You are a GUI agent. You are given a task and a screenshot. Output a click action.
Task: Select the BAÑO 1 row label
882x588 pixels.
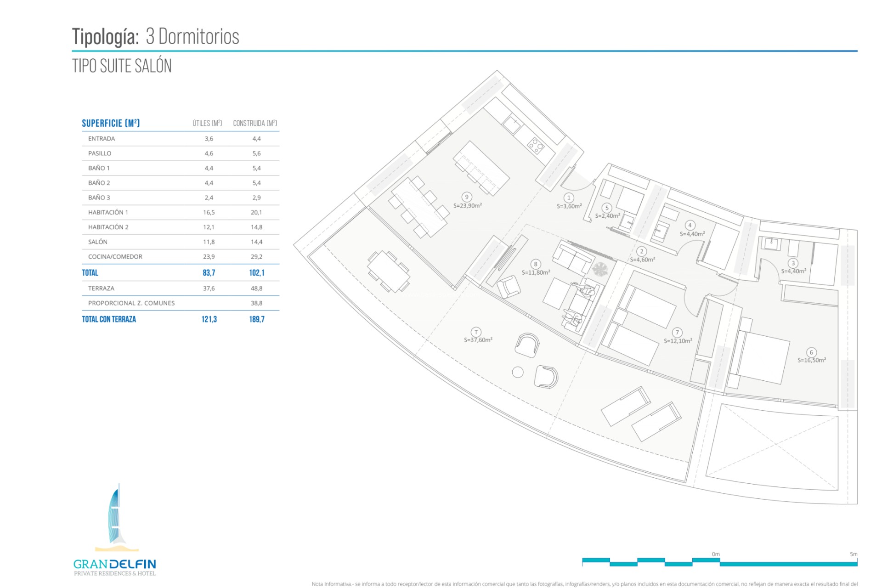point(99,168)
